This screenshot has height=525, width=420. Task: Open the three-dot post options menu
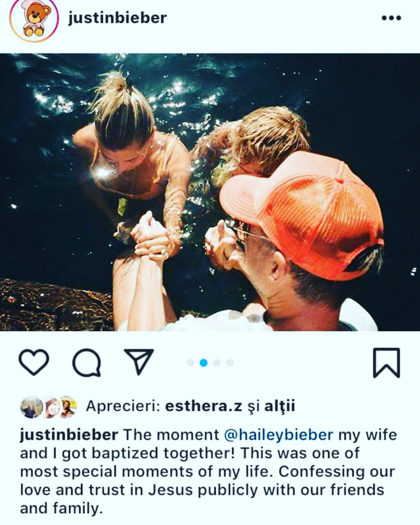tap(391, 18)
